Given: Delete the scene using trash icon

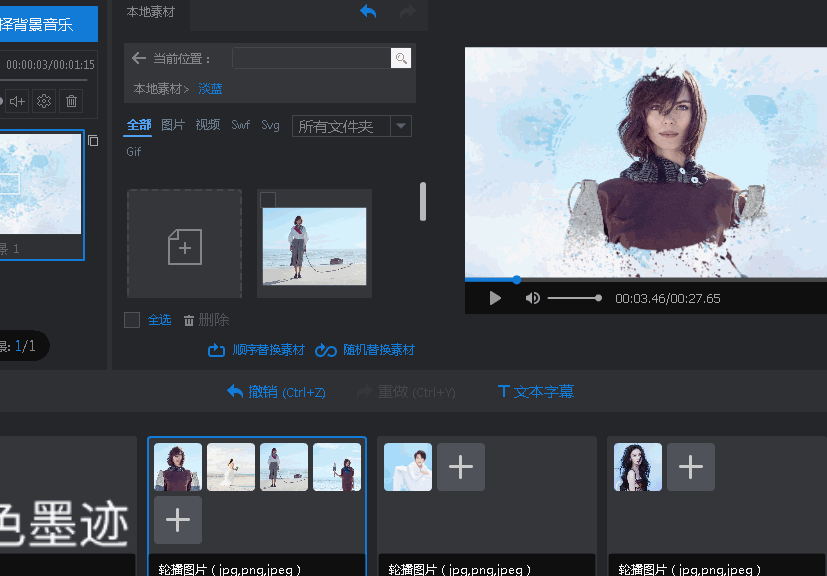Looking at the screenshot, I should (71, 101).
